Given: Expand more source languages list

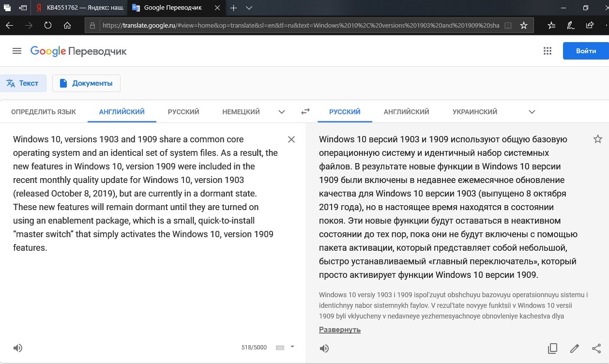Looking at the screenshot, I should [282, 112].
